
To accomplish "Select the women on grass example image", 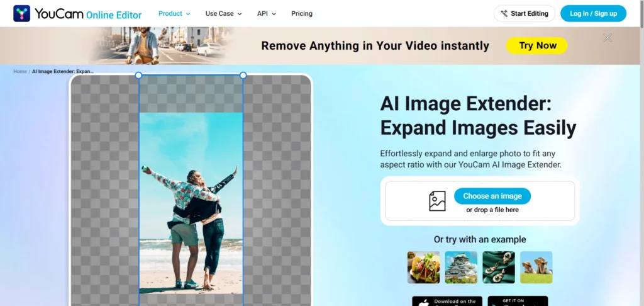I will pos(536,268).
